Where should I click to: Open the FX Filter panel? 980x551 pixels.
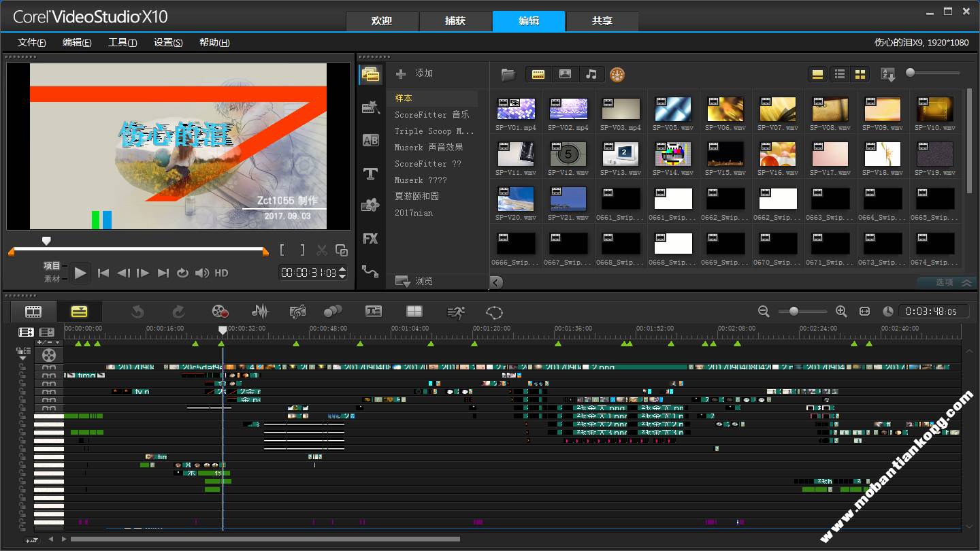[x=371, y=238]
